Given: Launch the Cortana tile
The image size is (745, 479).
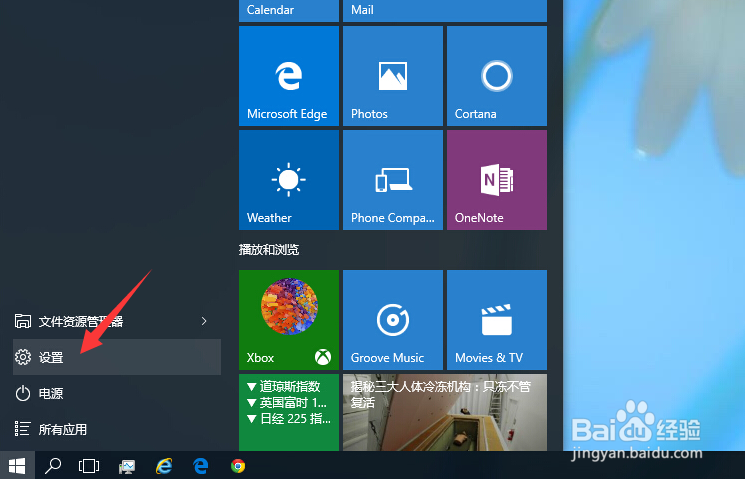Looking at the screenshot, I should [497, 76].
